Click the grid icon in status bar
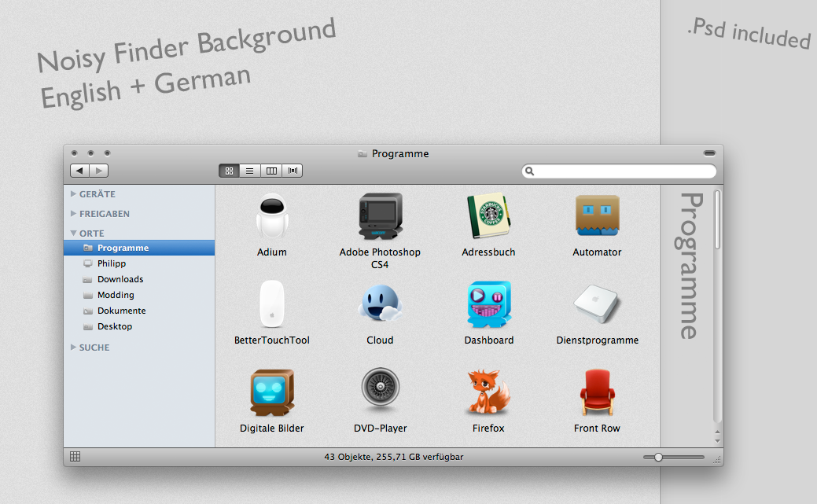The image size is (817, 504). 75,457
